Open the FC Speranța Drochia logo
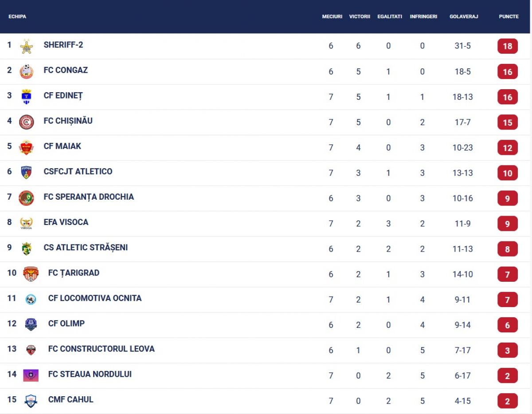The height and width of the screenshot is (414, 532). click(27, 198)
